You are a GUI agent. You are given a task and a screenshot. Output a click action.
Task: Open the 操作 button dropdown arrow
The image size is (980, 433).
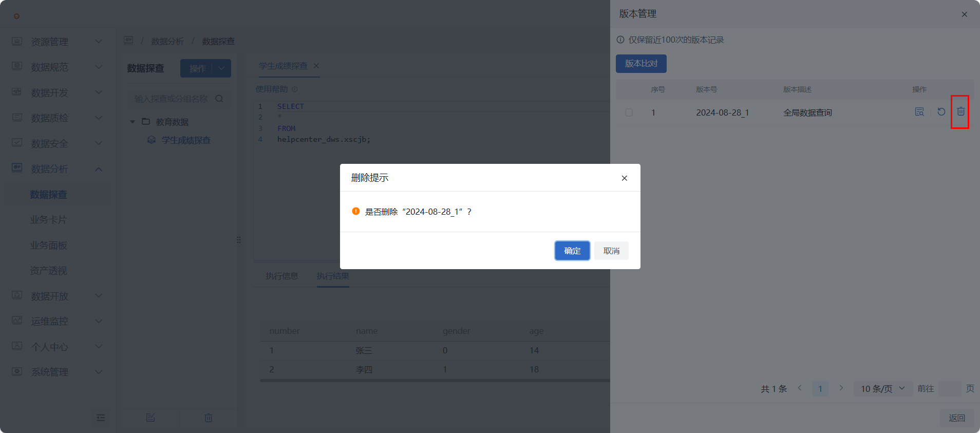click(x=222, y=68)
